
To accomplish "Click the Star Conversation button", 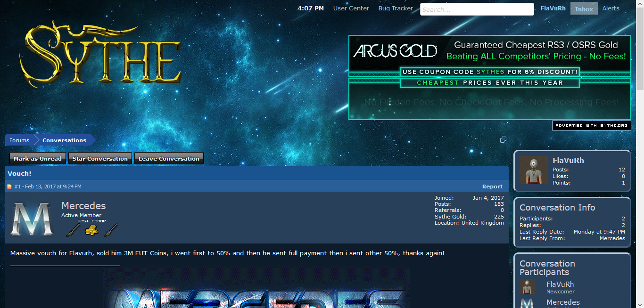I will click(100, 159).
